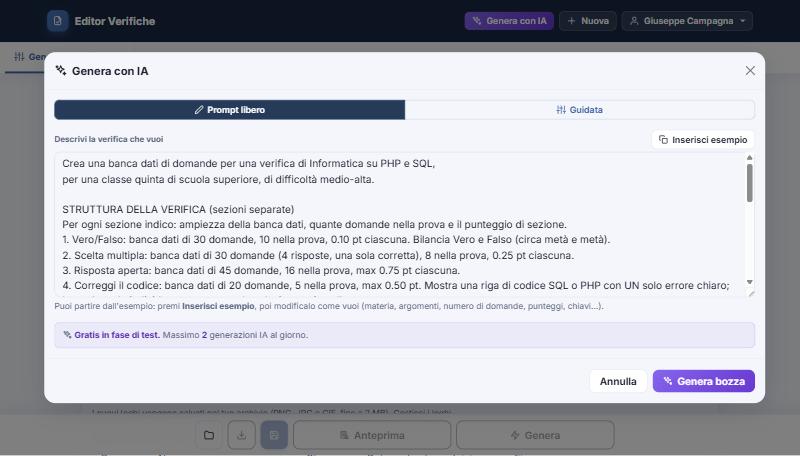Open the Giuseppe Campagna user dropdown
Viewport: 800px width, 456px height.
click(687, 21)
